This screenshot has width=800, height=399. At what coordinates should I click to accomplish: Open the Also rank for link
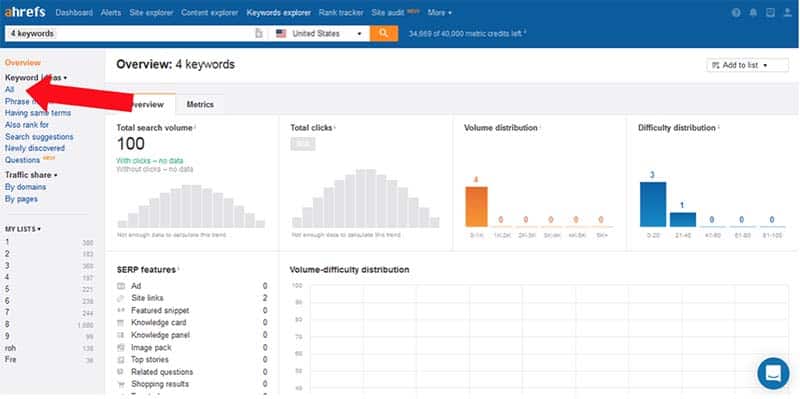pos(27,124)
